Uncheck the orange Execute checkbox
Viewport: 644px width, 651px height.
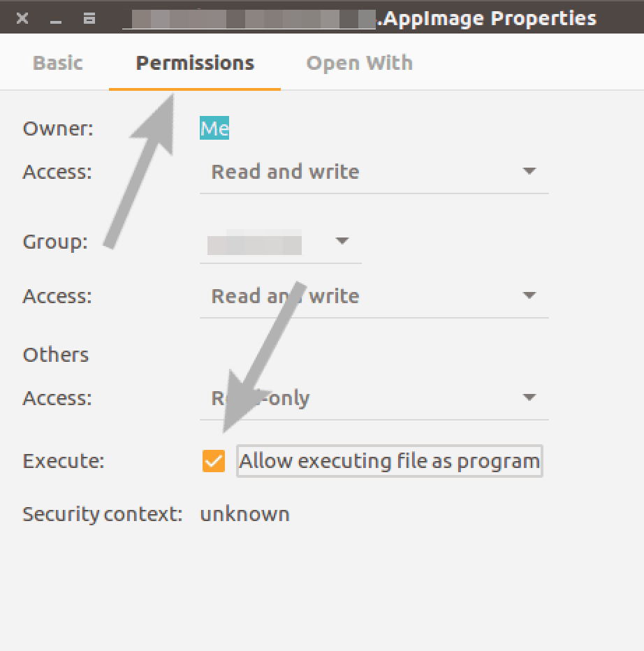(214, 461)
